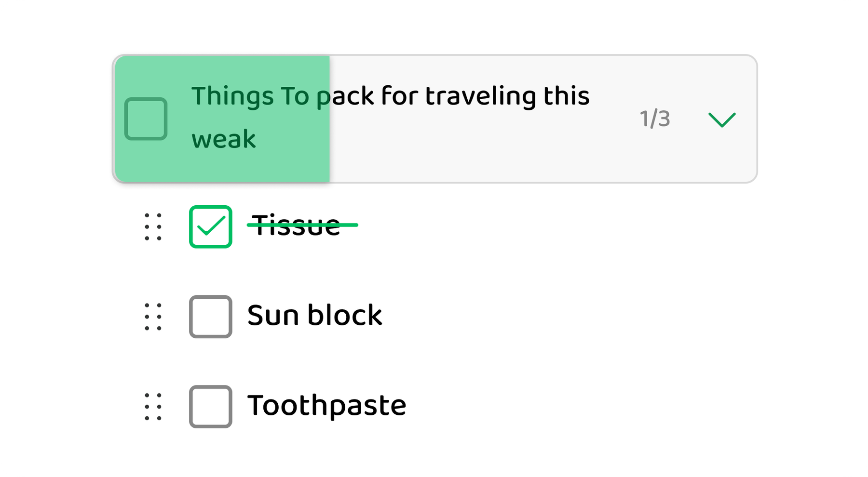Viewport: 868px width, 477px height.
Task: Click the Toothpaste item label
Action: click(326, 406)
